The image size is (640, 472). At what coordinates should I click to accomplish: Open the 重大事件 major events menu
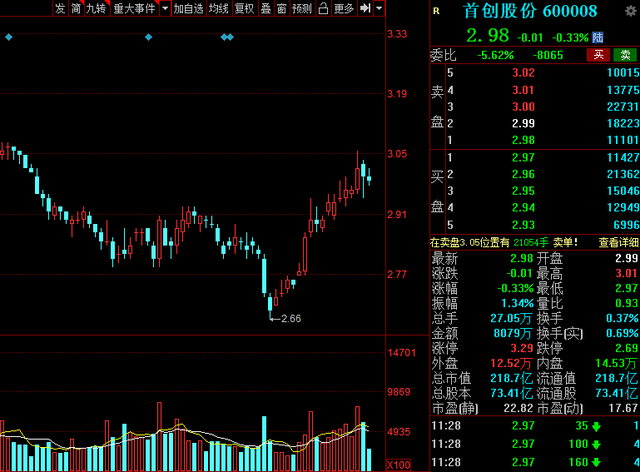click(133, 9)
